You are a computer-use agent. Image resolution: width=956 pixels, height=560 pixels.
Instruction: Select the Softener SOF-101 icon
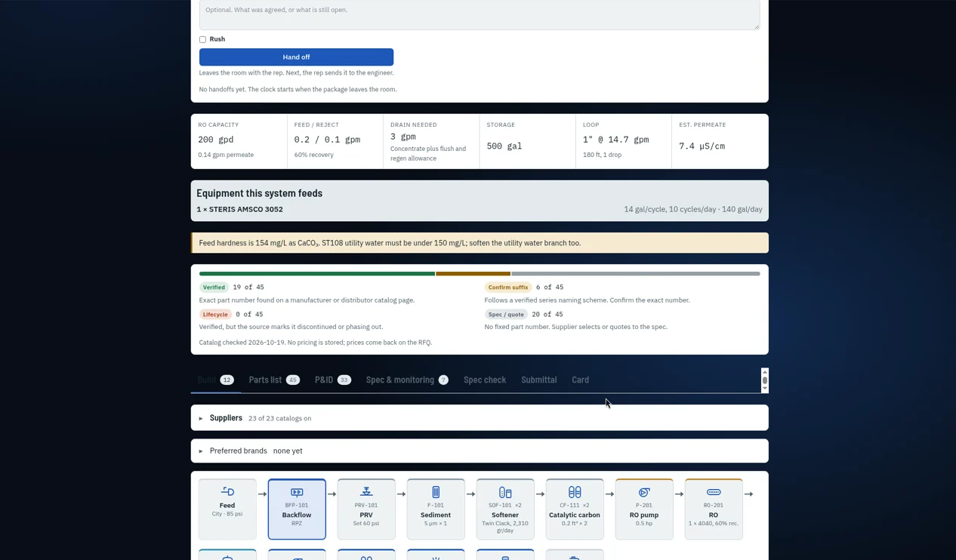[x=505, y=492]
